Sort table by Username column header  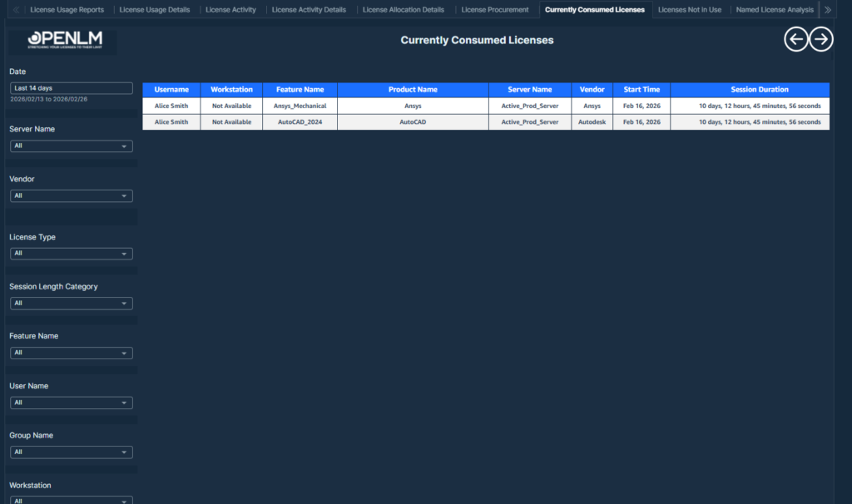point(171,90)
